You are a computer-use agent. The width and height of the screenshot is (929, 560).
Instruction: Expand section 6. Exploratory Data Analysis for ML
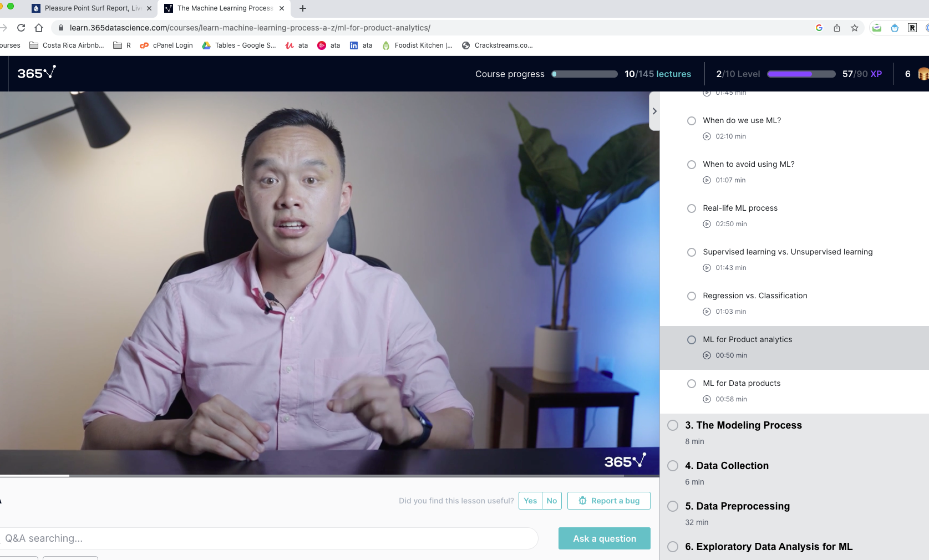coord(769,547)
